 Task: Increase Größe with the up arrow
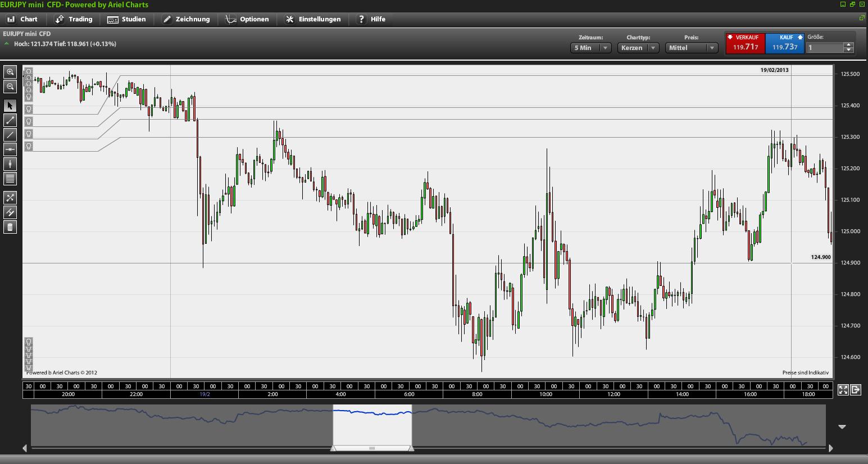849,45
